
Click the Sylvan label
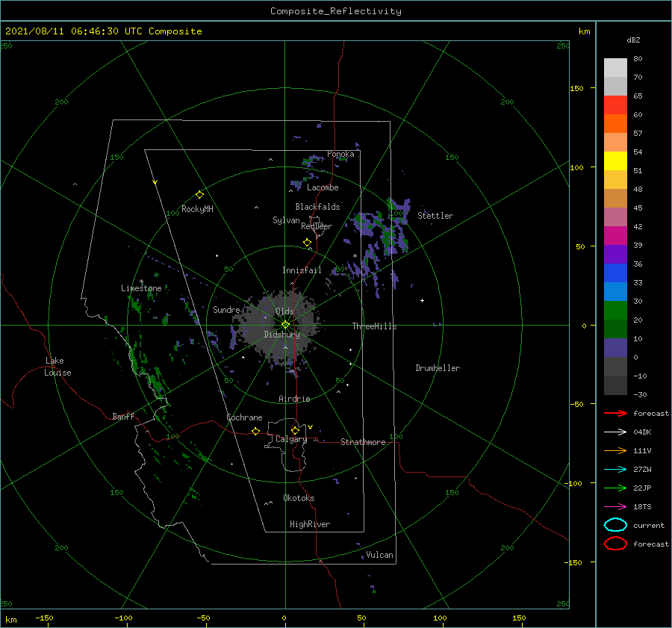[286, 220]
